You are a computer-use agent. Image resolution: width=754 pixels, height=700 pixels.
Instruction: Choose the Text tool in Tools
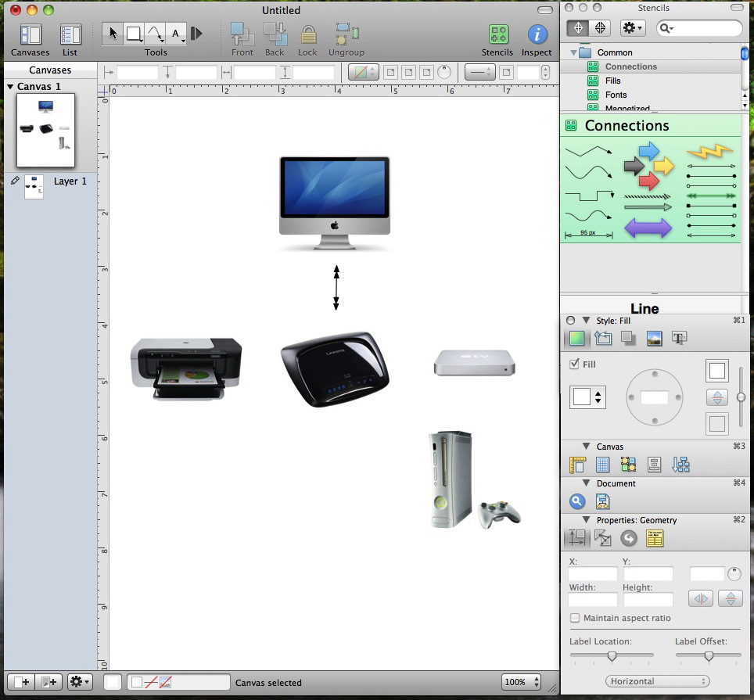pos(177,34)
